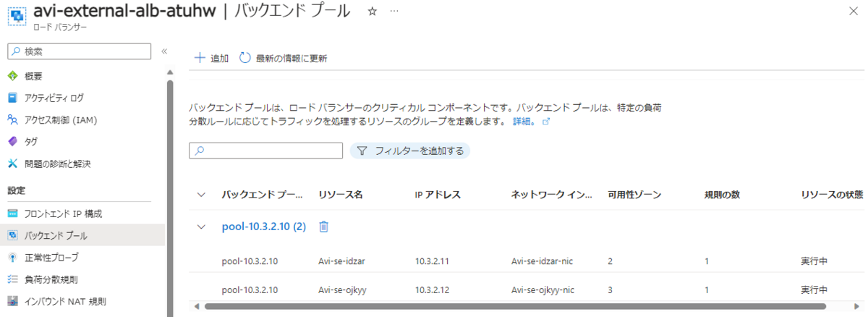Click the 追加 add button
Screen dimensions: 868x317
(x=211, y=58)
